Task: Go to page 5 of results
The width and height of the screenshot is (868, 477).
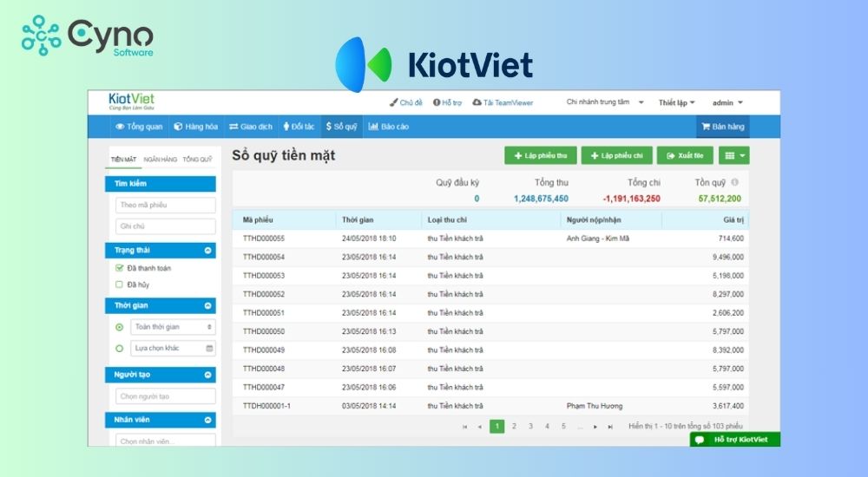Action: 563,426
